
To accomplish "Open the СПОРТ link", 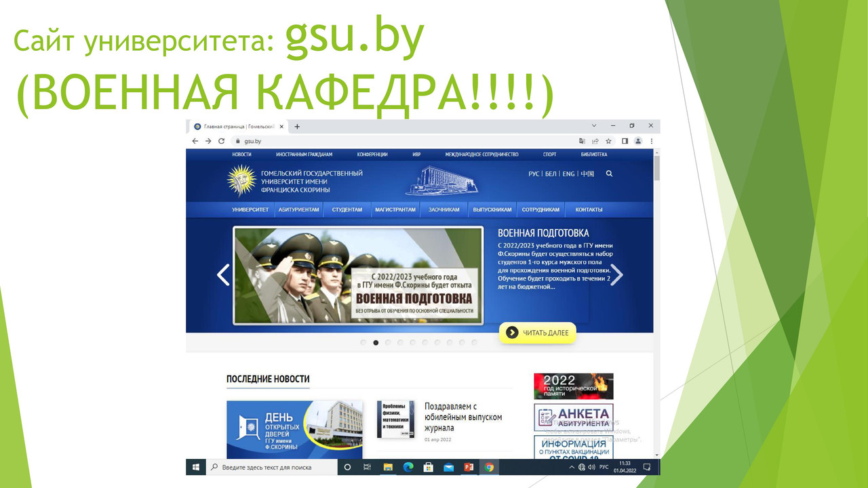I will pyautogui.click(x=549, y=155).
